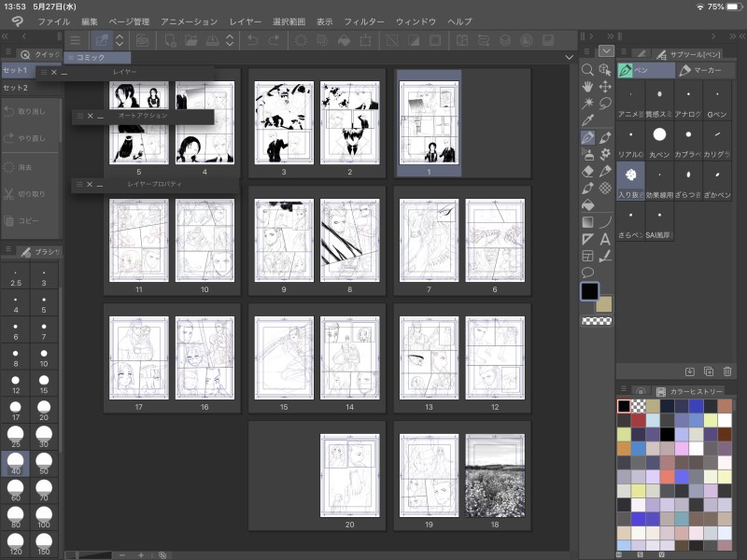Click the Fill bucket icon in command bar
Screen dimensions: 747x560
[x=344, y=40]
